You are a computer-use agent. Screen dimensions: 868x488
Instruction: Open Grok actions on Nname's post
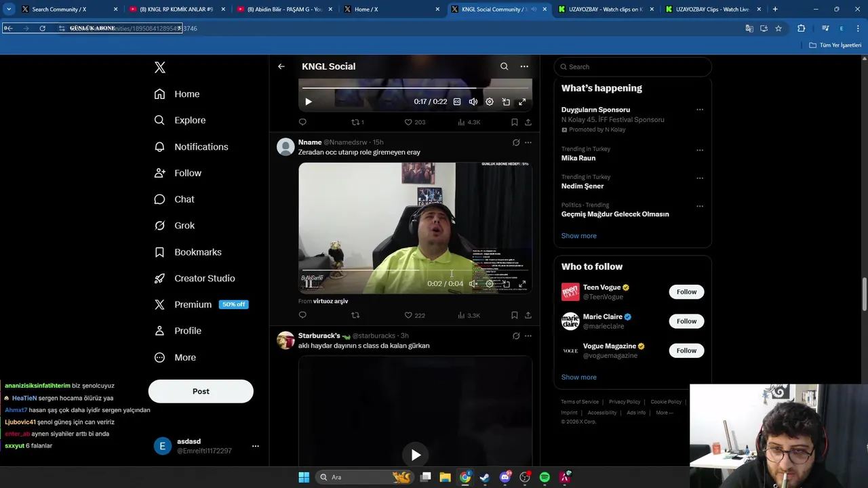(x=516, y=142)
